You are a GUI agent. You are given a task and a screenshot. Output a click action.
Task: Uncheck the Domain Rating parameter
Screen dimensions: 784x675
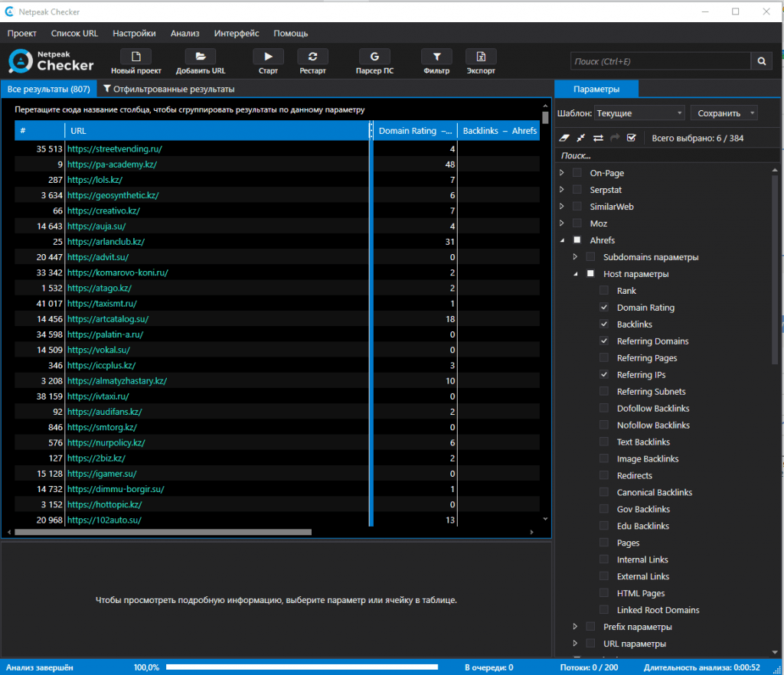tap(604, 308)
